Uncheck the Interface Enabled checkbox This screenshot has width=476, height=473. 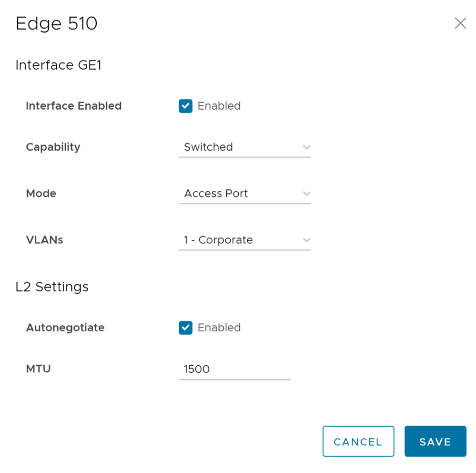click(x=185, y=106)
